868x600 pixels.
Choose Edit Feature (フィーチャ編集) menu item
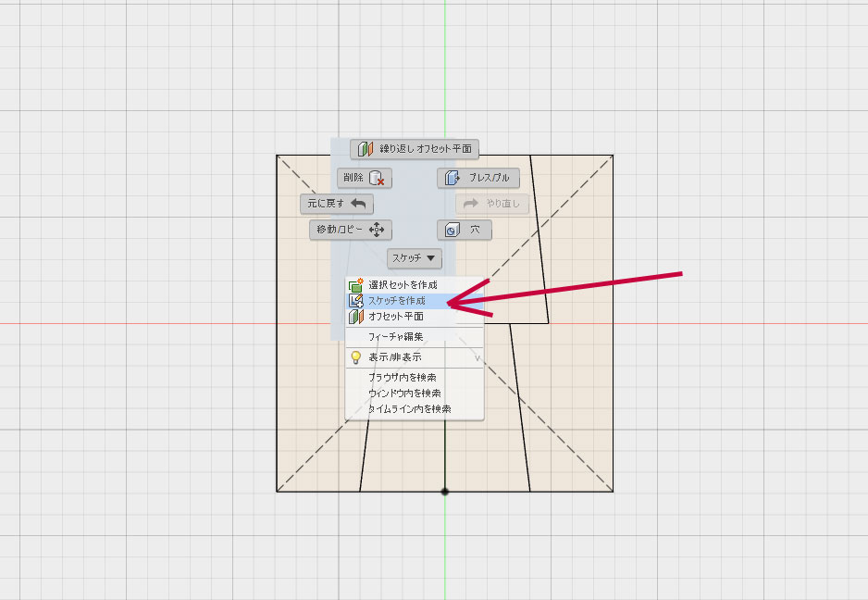tap(396, 337)
